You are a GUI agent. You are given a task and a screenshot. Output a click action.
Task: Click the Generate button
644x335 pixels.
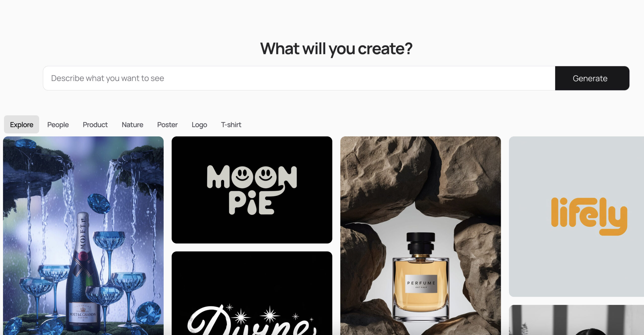coord(592,78)
